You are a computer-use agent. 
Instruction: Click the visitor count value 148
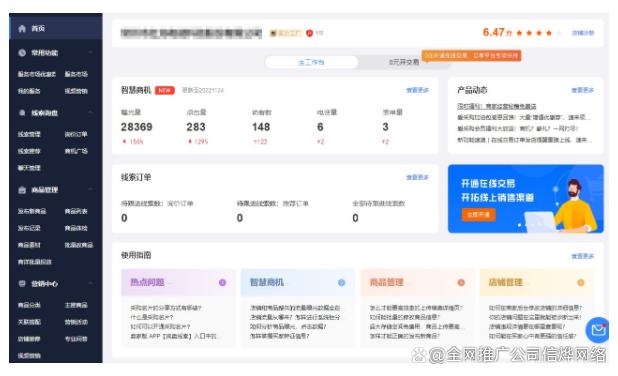click(261, 127)
